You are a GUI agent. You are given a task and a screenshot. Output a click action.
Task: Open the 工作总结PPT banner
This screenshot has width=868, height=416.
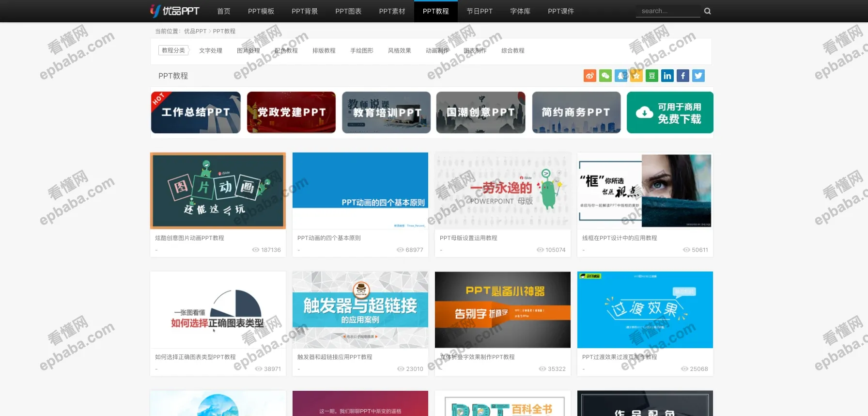coord(196,112)
